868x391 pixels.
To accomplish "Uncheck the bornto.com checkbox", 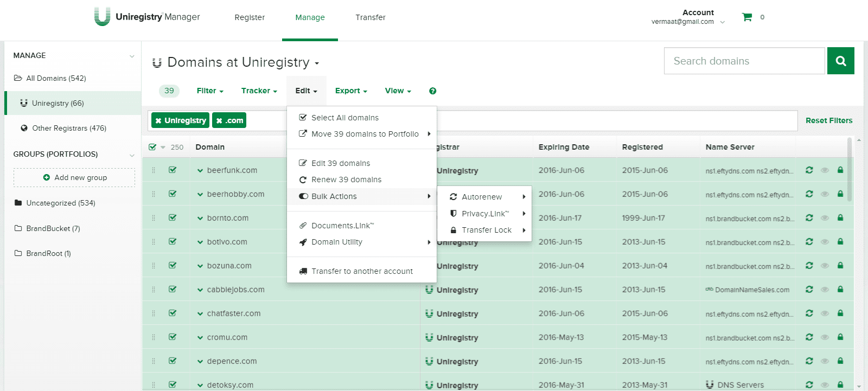I will point(173,217).
